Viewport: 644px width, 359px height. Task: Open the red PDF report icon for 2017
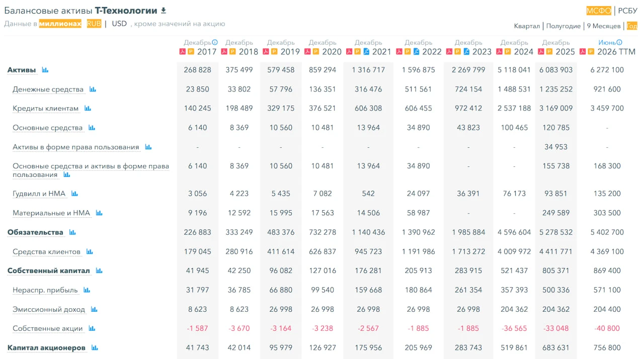tap(183, 51)
